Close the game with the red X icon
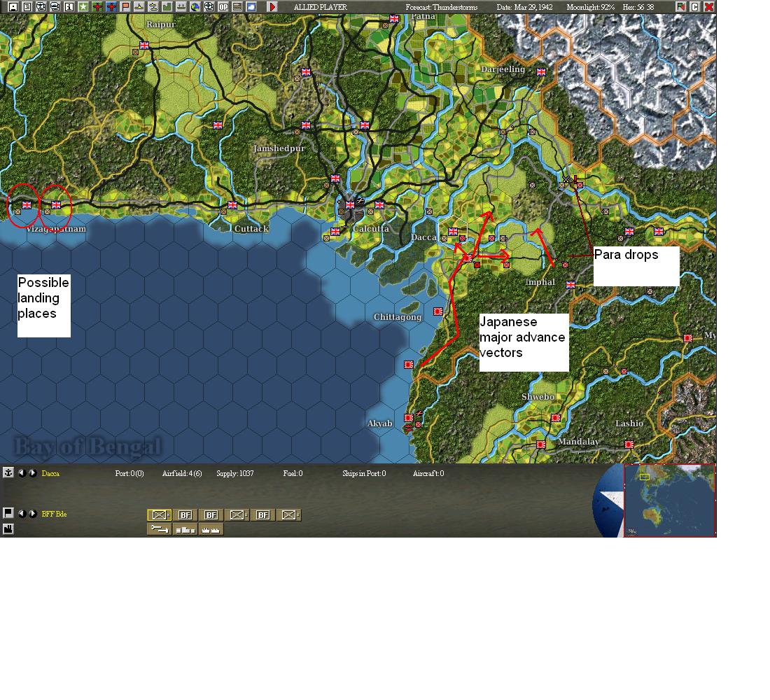The image size is (770, 700). [709, 7]
